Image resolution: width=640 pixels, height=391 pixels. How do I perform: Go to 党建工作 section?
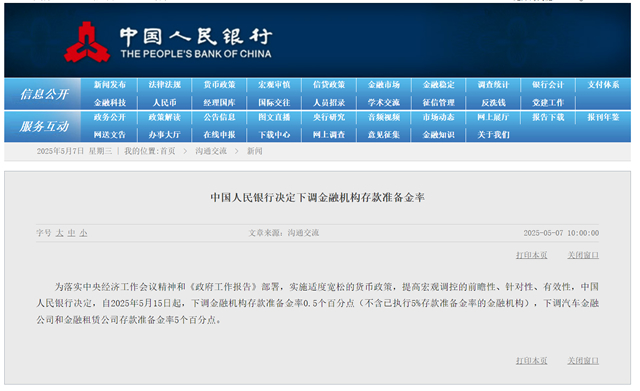548,102
